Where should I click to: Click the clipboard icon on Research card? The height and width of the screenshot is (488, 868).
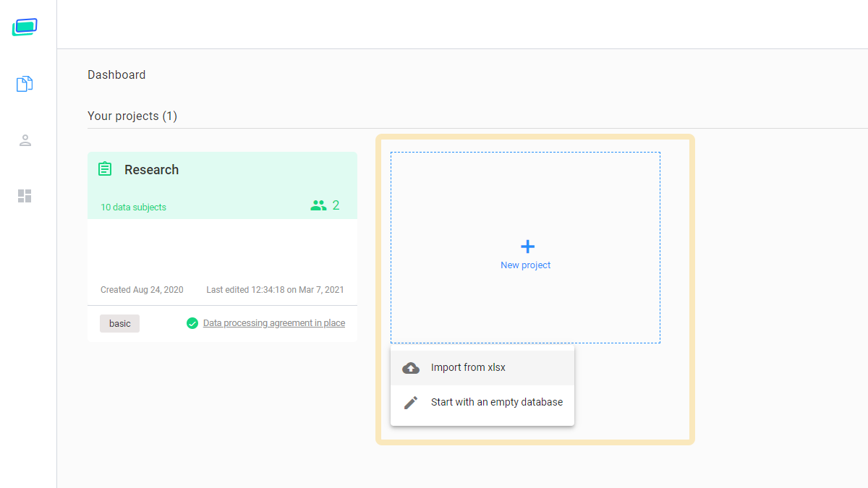pyautogui.click(x=105, y=169)
